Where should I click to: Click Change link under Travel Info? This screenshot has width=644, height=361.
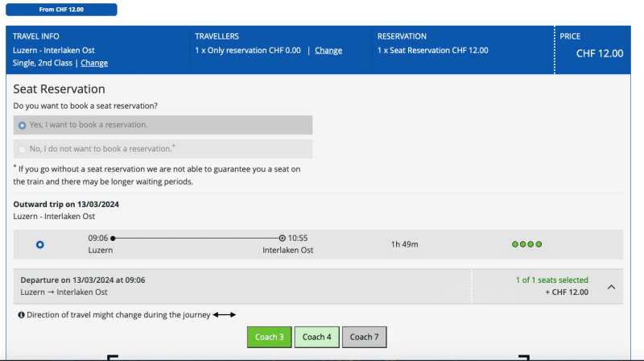[x=94, y=63]
